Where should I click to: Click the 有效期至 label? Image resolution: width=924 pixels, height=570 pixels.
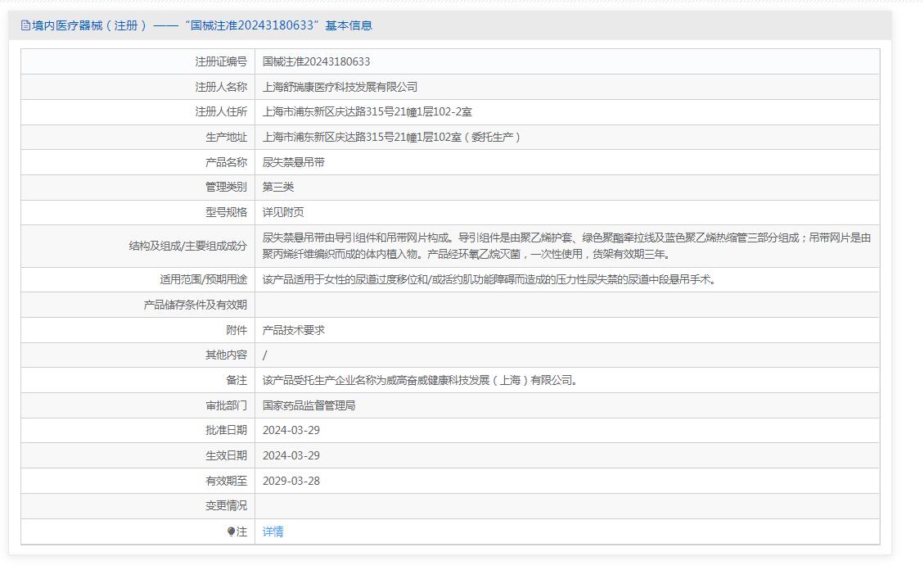click(226, 481)
